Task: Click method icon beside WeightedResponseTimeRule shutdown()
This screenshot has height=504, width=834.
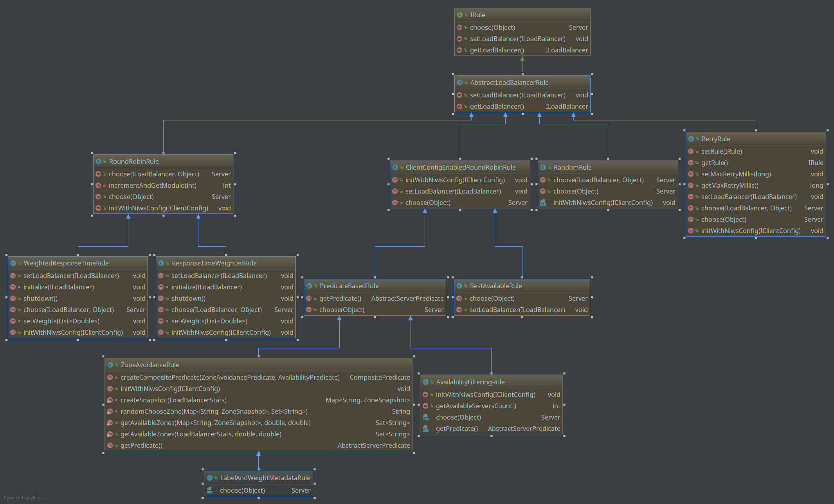Action: [13, 298]
